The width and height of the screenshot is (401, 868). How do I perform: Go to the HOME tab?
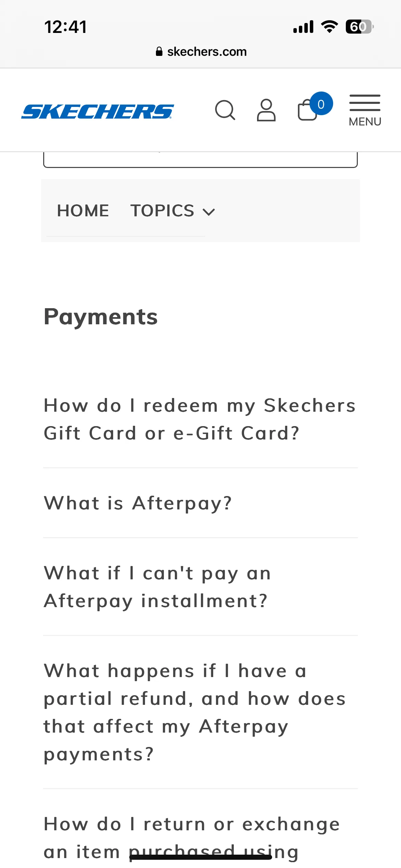click(83, 210)
